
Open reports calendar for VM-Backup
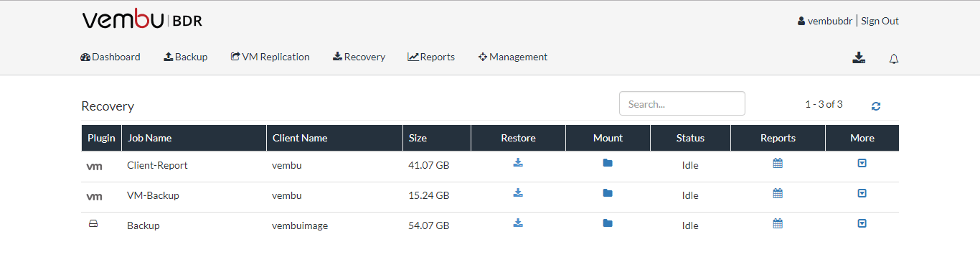click(778, 193)
